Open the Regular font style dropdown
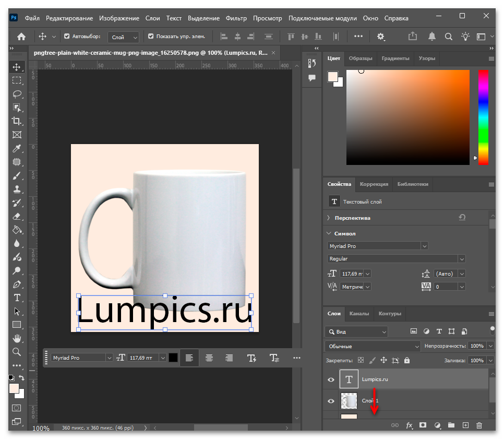This screenshot has width=504, height=439. coord(396,258)
